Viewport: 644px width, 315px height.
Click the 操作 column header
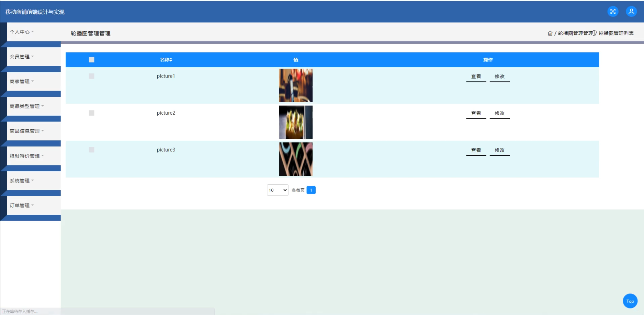488,60
